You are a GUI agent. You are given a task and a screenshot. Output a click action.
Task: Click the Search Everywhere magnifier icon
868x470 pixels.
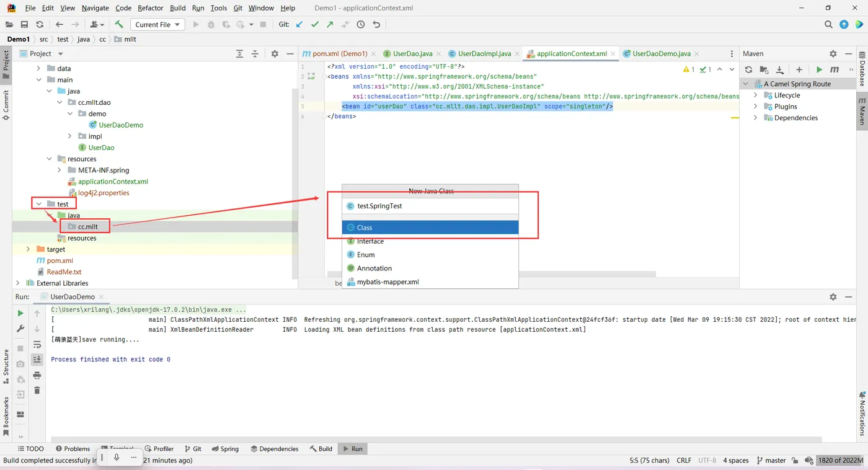pos(828,24)
